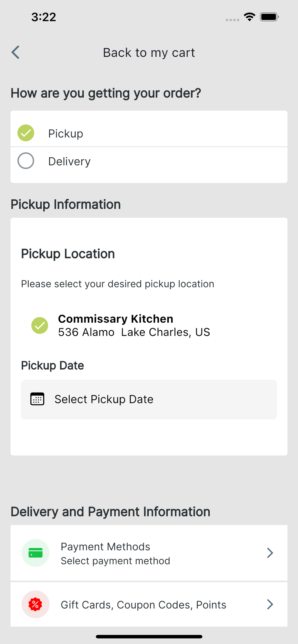The width and height of the screenshot is (298, 644).
Task: Tap the calendar icon in Pickup Date
Action: (x=37, y=399)
